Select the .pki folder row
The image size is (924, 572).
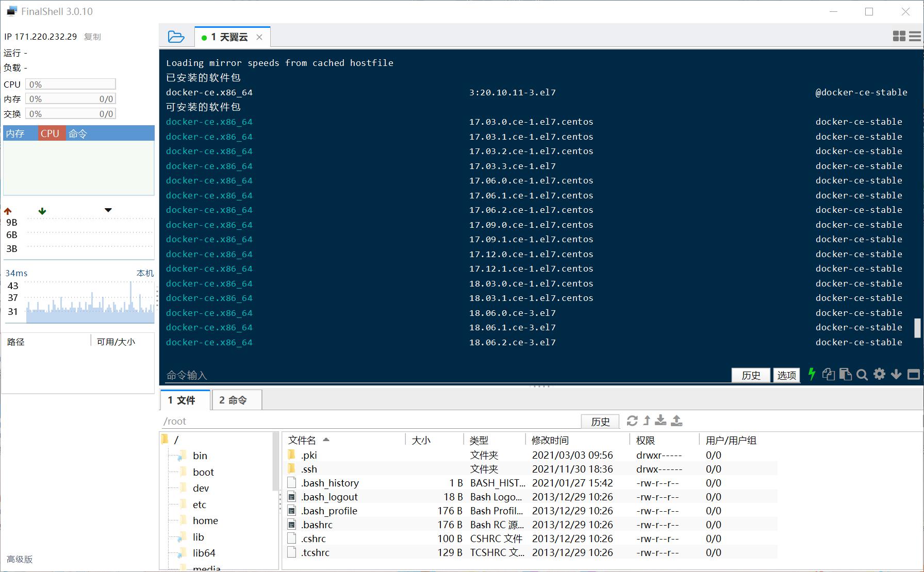point(531,455)
